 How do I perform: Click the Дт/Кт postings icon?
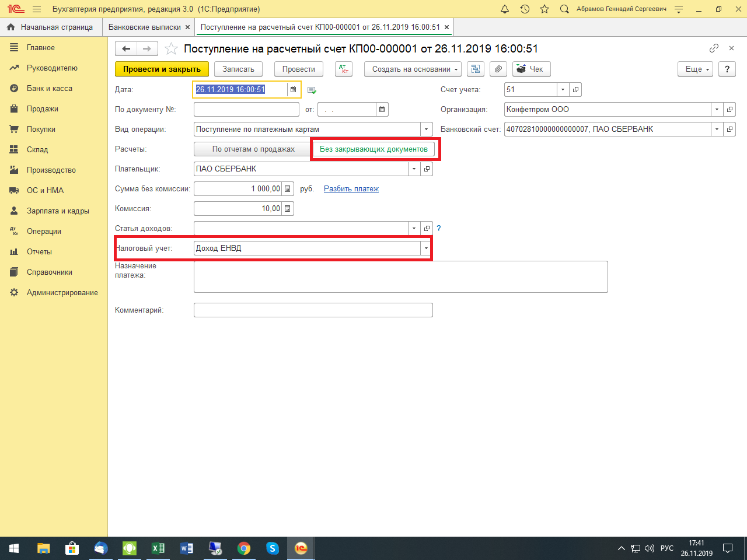[344, 69]
